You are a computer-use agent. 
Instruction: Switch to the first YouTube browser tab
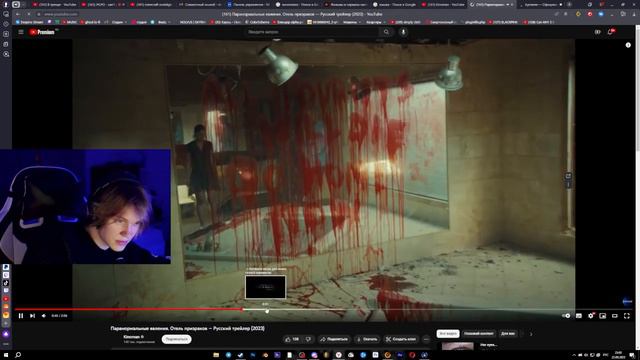pyautogui.click(x=55, y=4)
